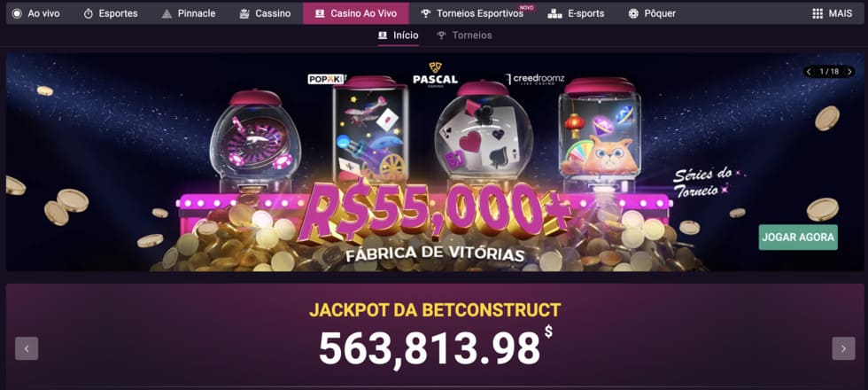
Task: Click the Fábrica de Vitórias banner
Action: click(434, 161)
